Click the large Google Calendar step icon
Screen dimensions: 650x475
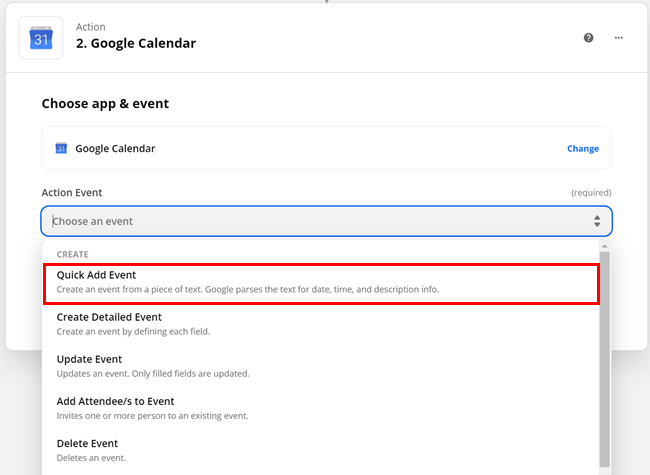[x=41, y=38]
